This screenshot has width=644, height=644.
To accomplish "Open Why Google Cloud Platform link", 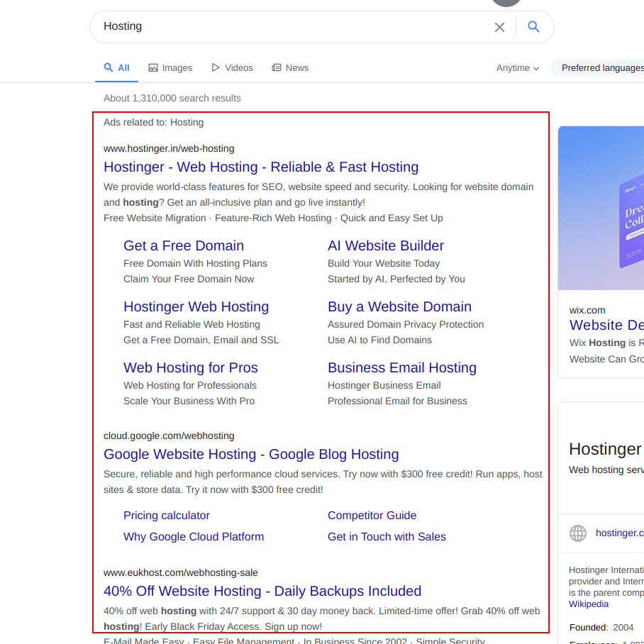I will tap(194, 537).
